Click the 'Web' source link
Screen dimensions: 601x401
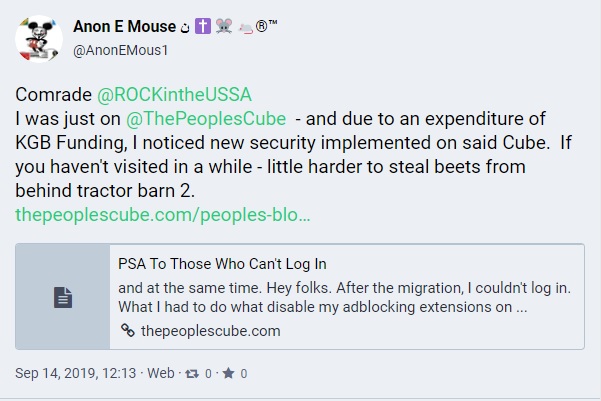point(160,374)
